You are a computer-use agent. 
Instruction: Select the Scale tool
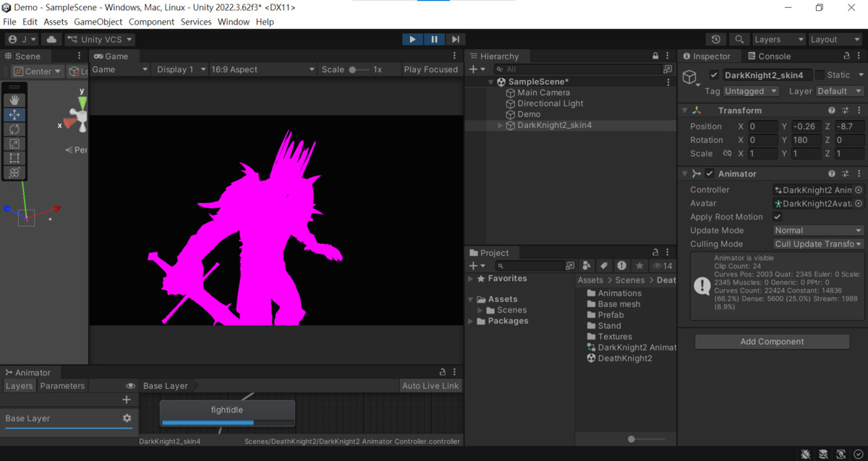[x=14, y=144]
